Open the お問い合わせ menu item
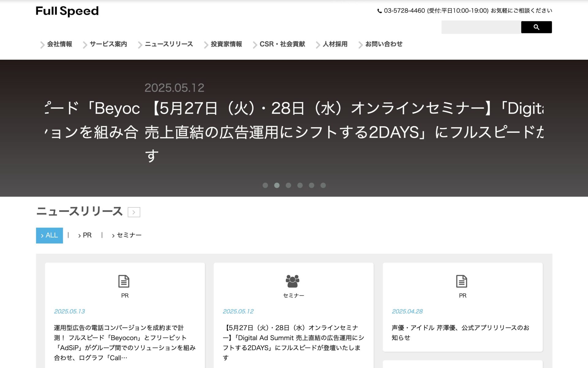This screenshot has height=368, width=588. [384, 44]
